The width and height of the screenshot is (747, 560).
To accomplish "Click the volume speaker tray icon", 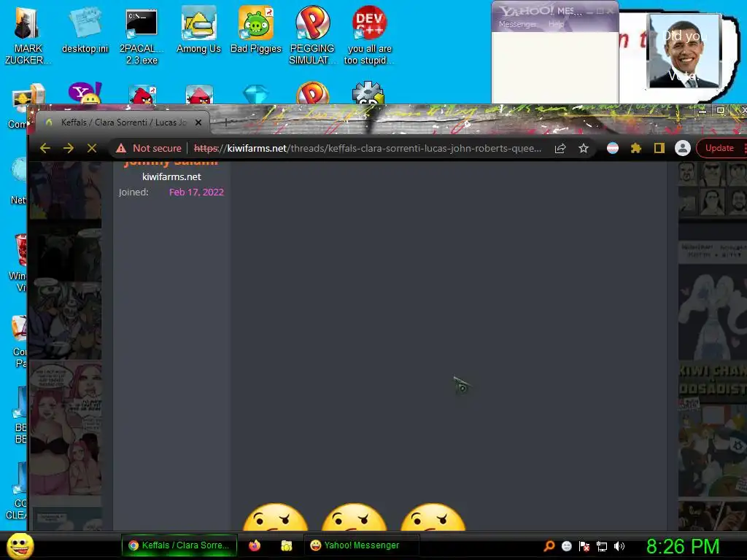I will tap(619, 546).
